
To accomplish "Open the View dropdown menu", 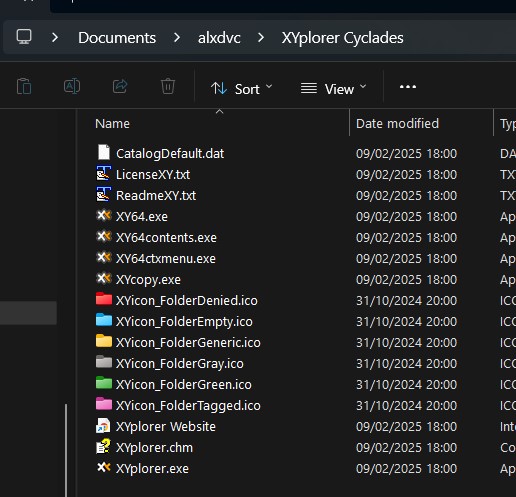I will (x=333, y=89).
